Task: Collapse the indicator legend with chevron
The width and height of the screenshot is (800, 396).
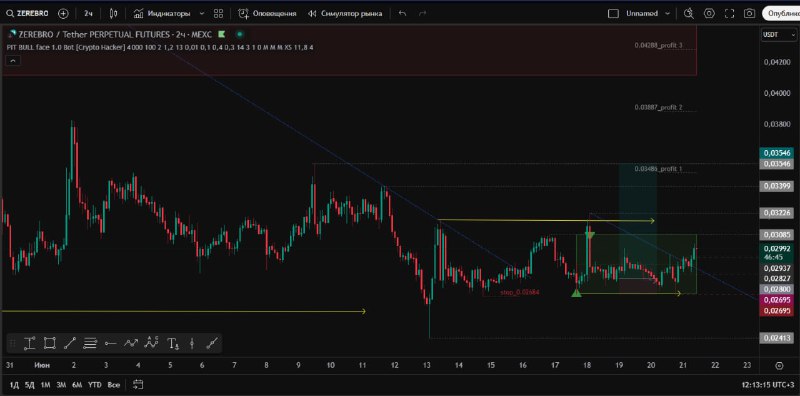Action: tap(13, 60)
